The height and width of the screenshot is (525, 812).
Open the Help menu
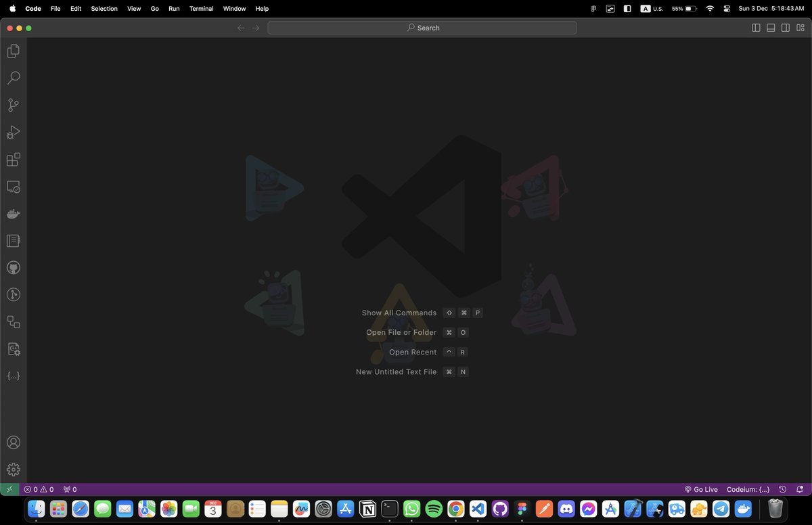(262, 9)
